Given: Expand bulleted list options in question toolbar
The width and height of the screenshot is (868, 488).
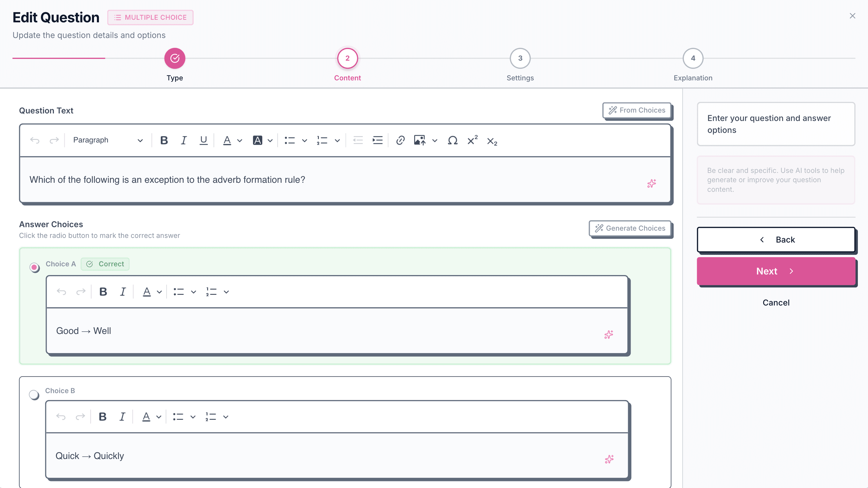Looking at the screenshot, I should (x=304, y=140).
